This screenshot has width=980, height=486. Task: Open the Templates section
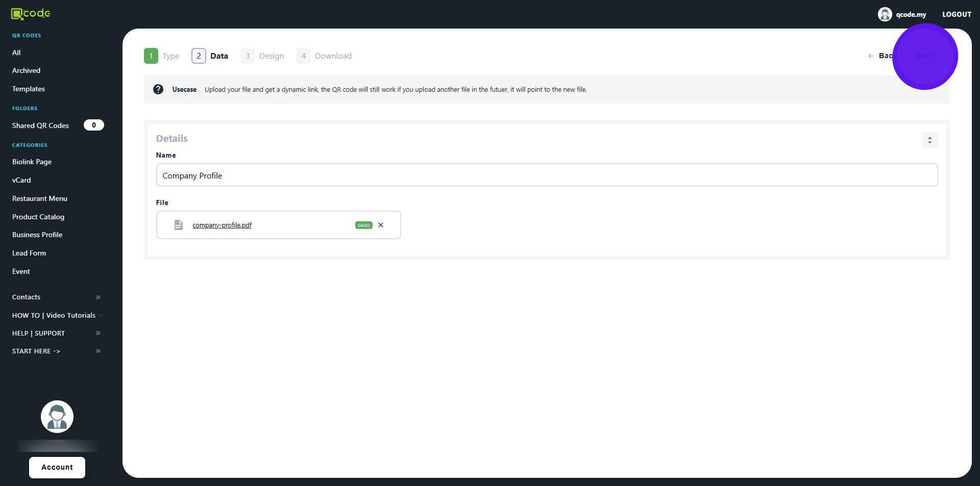(x=29, y=89)
